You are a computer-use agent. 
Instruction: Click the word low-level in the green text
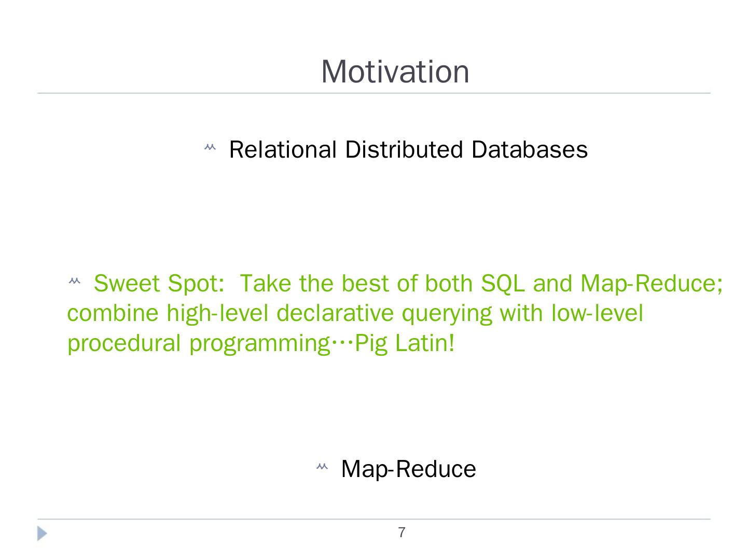[597, 314]
